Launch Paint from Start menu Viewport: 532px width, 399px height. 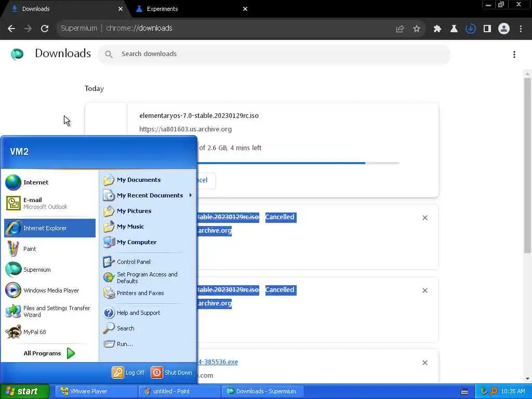click(49, 249)
